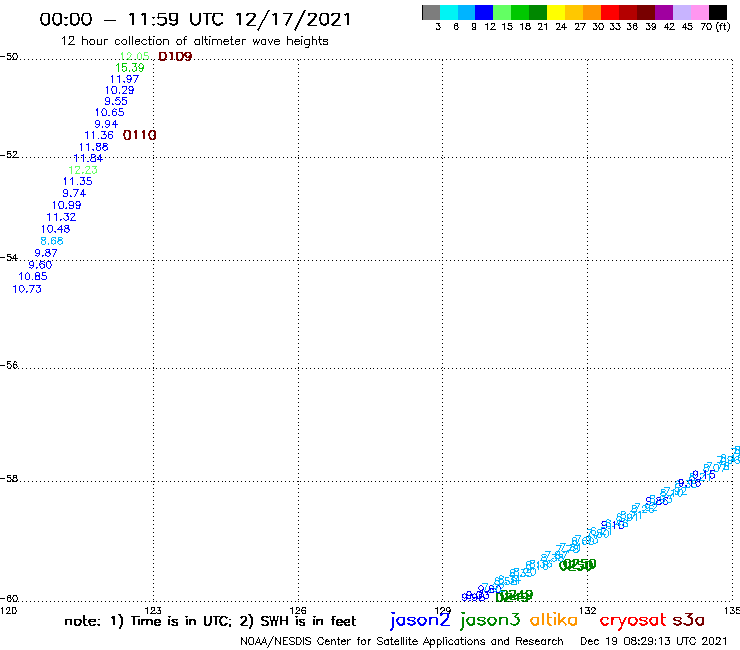This screenshot has width=740, height=650.
Task: Click the wave height value 9.60
Action: (40, 265)
